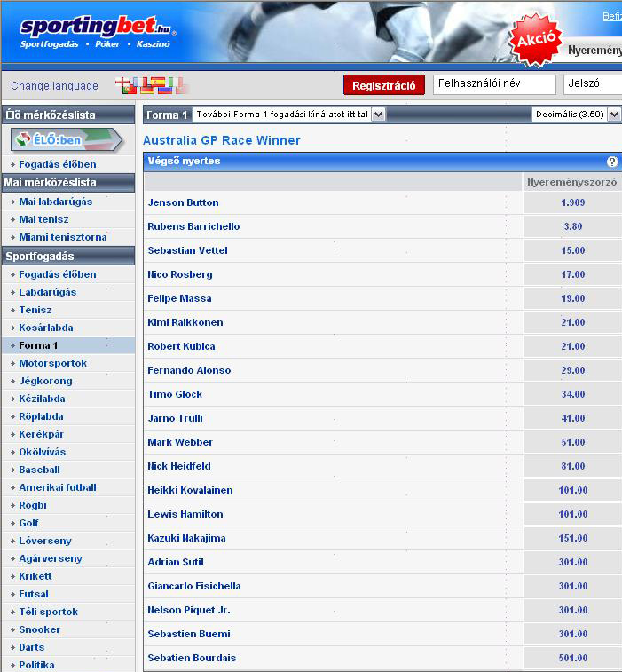This screenshot has height=672, width=622.
Task: Open Fogadás élőben under Sportfogadás
Action: (x=58, y=274)
